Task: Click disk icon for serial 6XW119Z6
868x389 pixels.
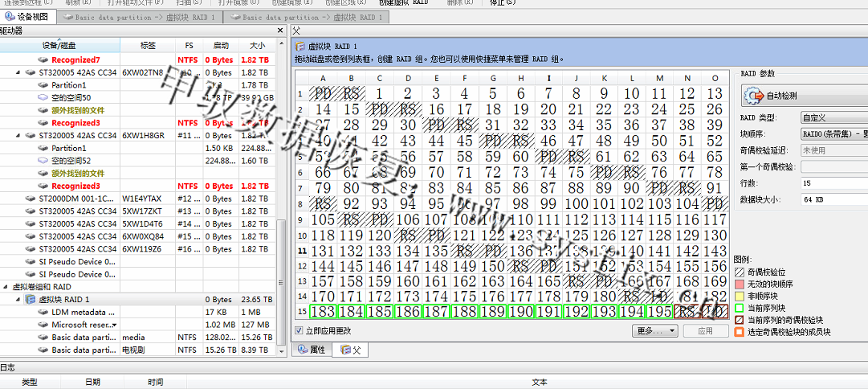Action: [x=30, y=249]
